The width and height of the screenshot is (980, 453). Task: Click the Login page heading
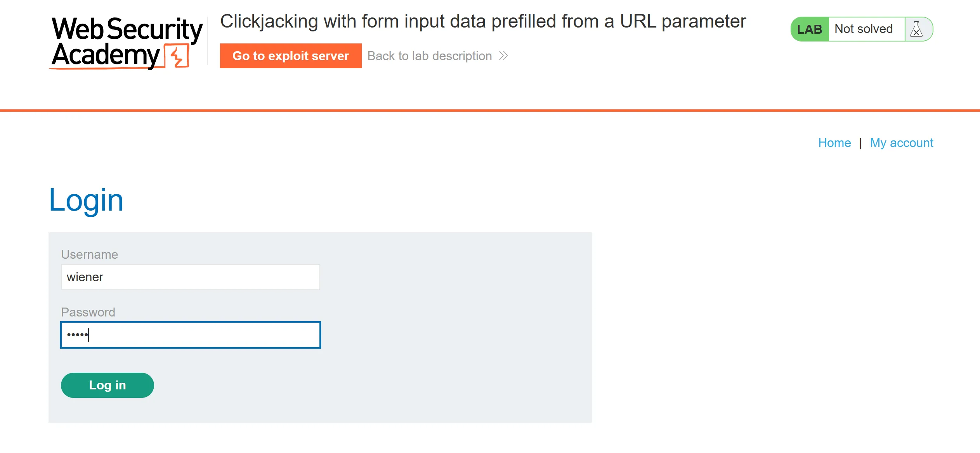[86, 200]
